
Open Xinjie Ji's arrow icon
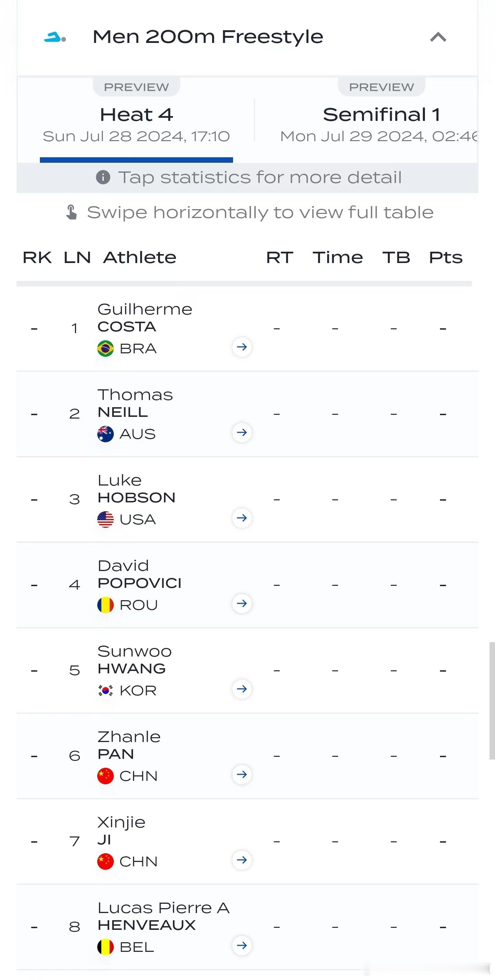[x=242, y=860]
